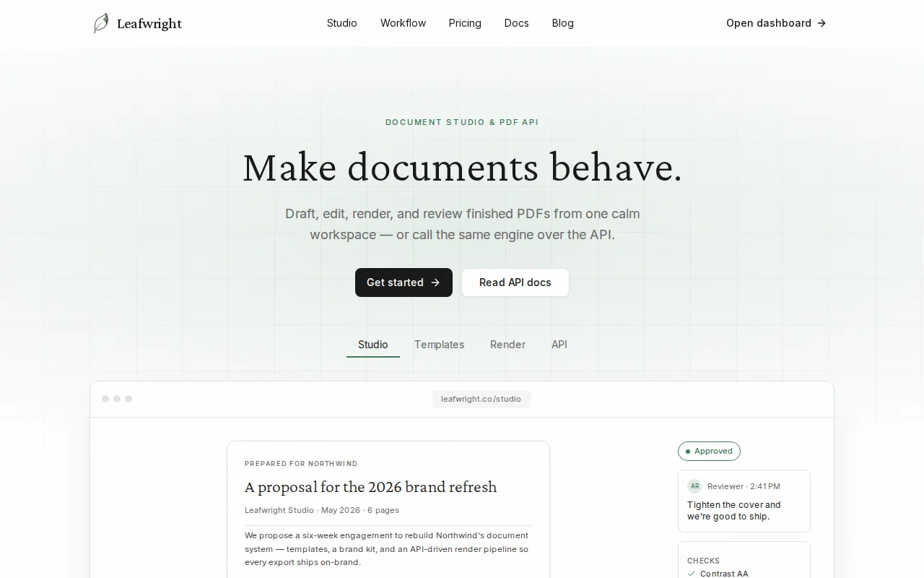The image size is (924, 578).
Task: Click the AR reviewer avatar
Action: click(x=694, y=486)
